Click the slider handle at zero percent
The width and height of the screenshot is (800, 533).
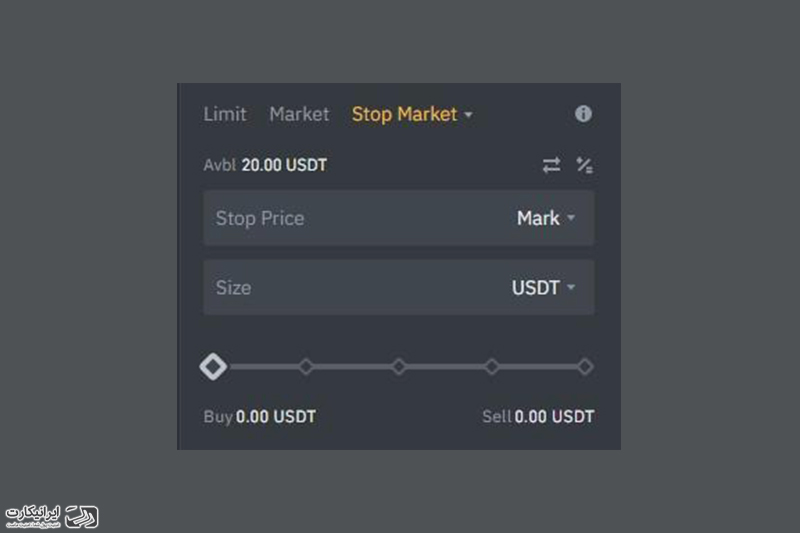pyautogui.click(x=213, y=366)
